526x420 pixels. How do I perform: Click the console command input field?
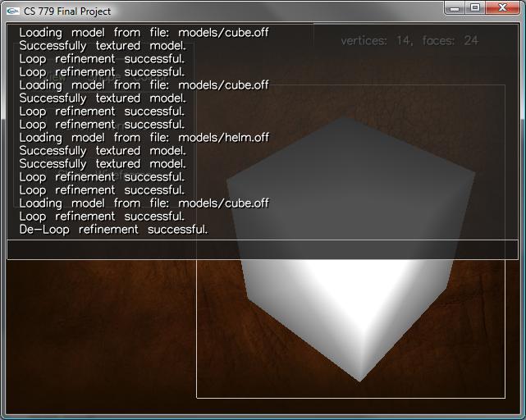pyautogui.click(x=263, y=250)
